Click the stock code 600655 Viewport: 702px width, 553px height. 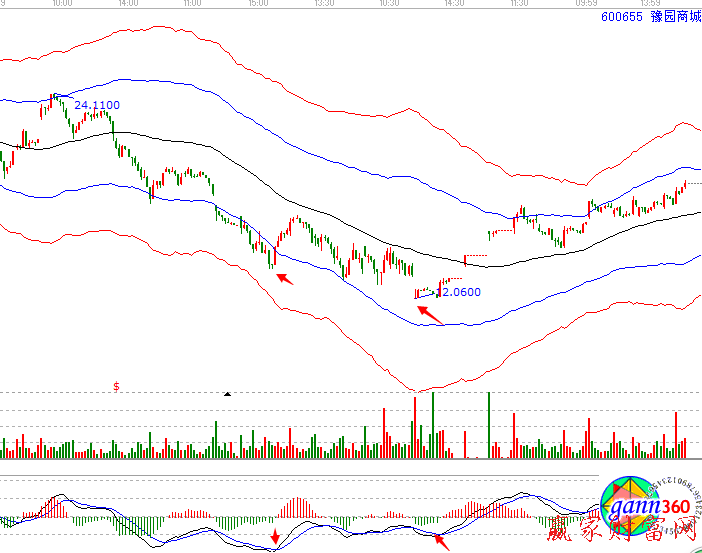click(x=621, y=16)
